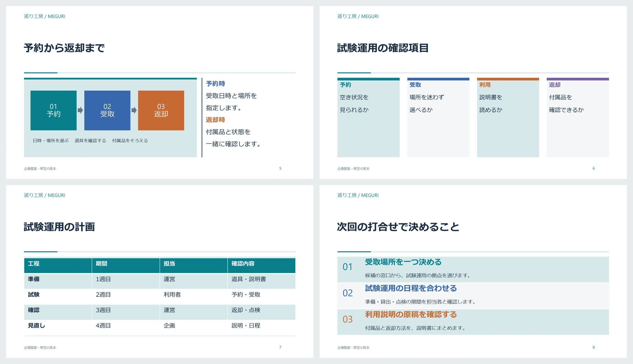Image resolution: width=633 pixels, height=364 pixels.
Task: Click the arrow between 予約 and 受取
Action: click(80, 110)
